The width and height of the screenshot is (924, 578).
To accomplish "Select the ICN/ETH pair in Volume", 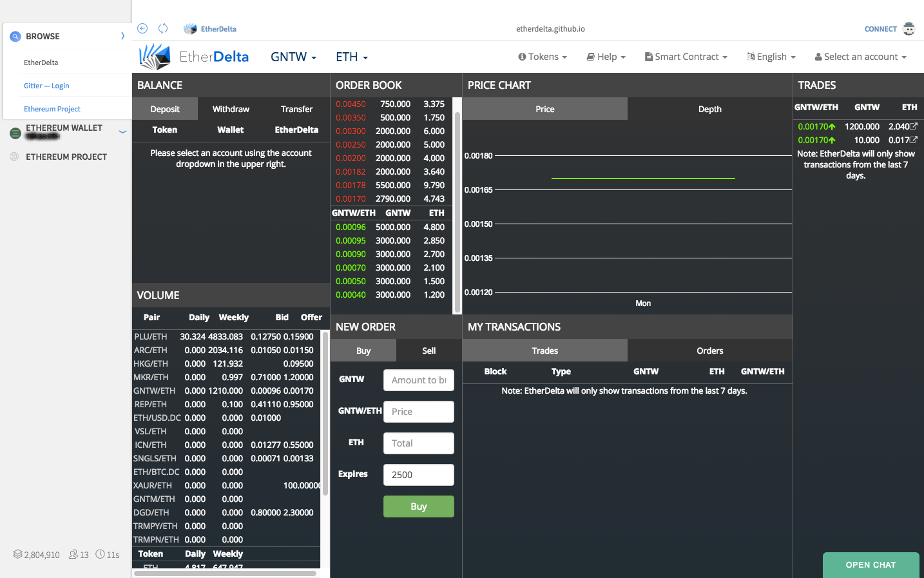I will (150, 445).
